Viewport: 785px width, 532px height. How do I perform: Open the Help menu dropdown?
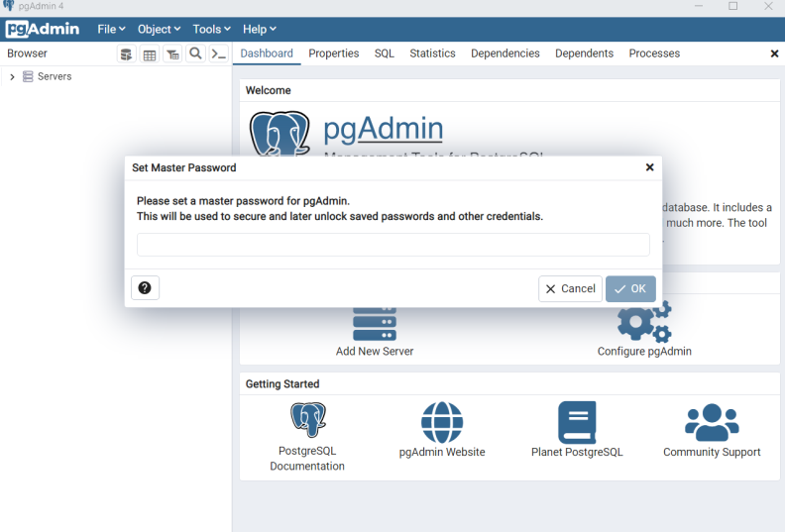click(260, 29)
